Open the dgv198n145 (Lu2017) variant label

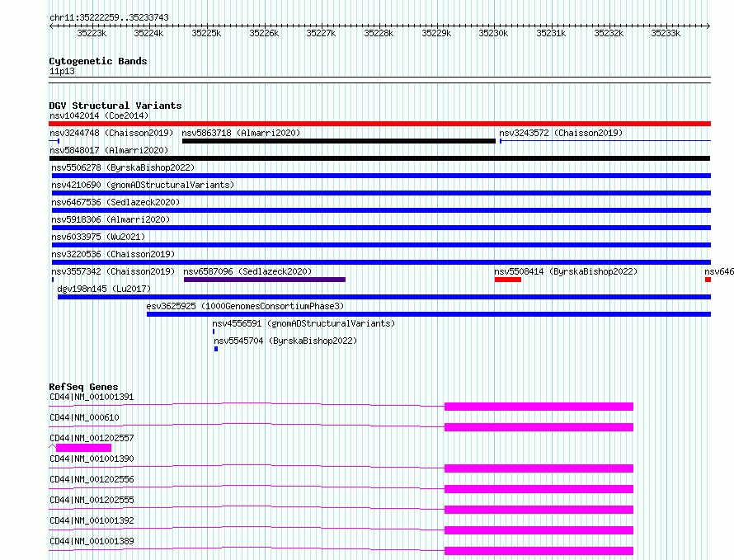point(104,289)
